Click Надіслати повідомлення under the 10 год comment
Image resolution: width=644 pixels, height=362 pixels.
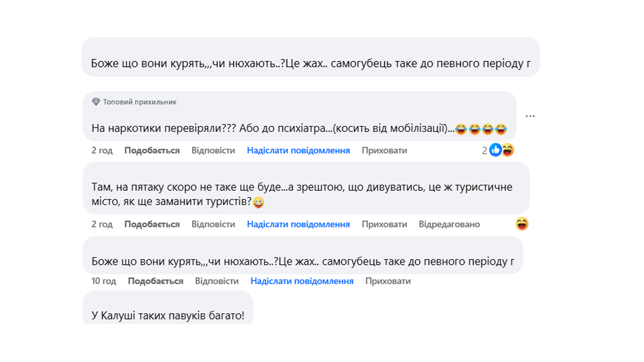[302, 281]
